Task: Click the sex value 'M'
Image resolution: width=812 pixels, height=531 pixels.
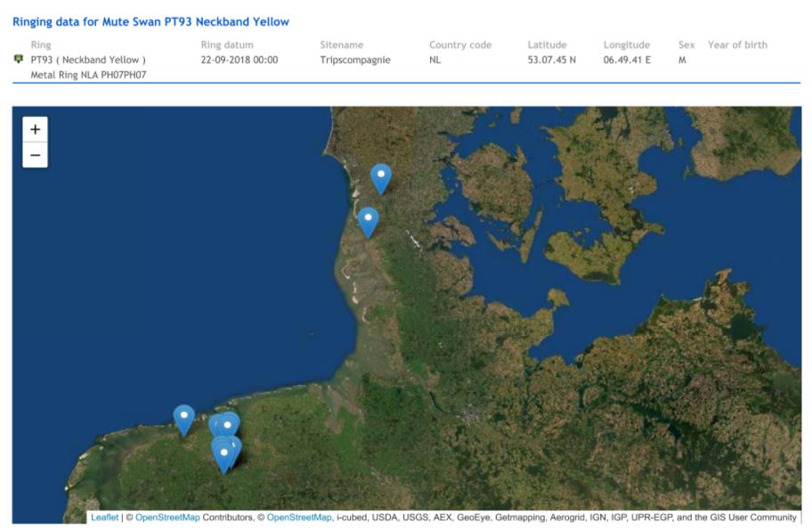Action: 683,60
